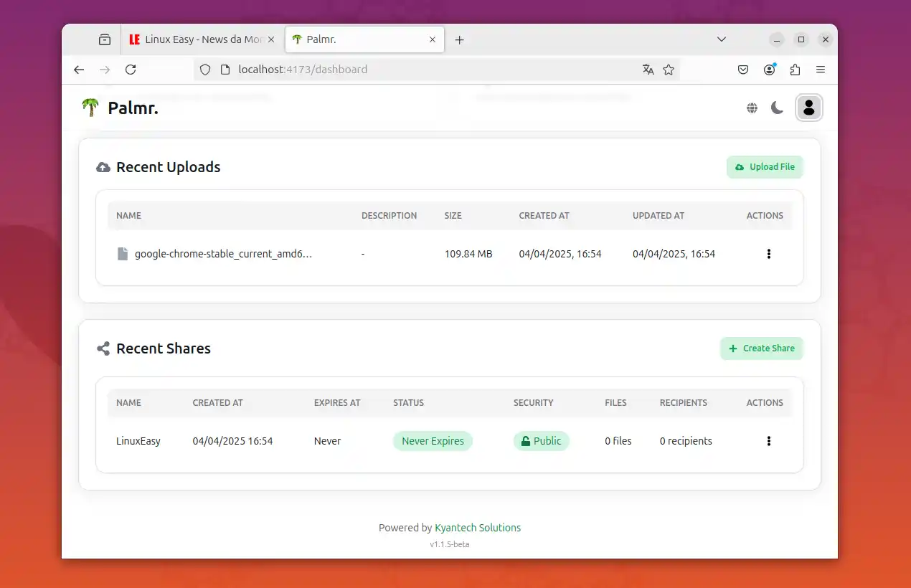Maximize the Firefox window
This screenshot has height=588, width=911.
pos(801,39)
